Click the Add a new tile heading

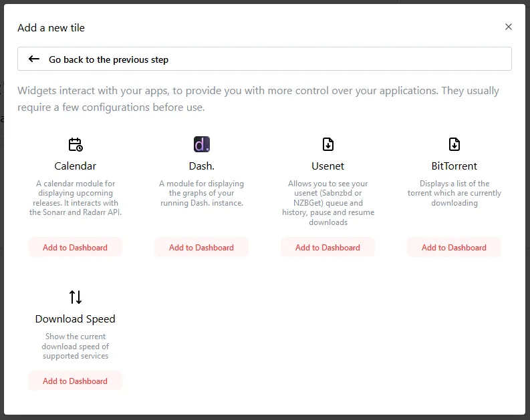pos(51,28)
